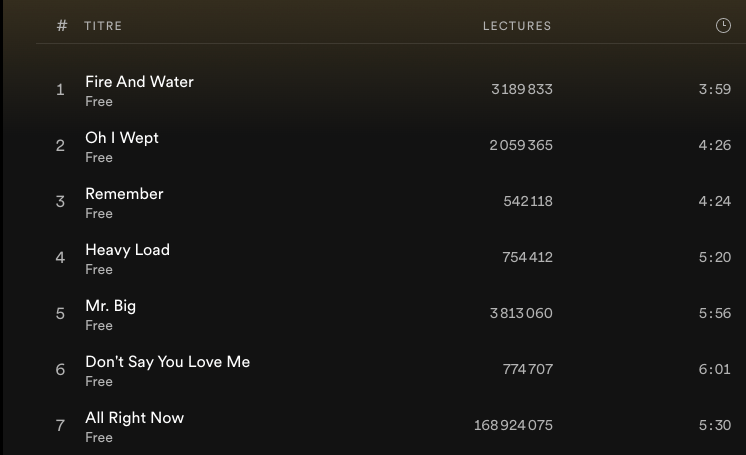
Task: Click track number 1
Action: coord(60,90)
